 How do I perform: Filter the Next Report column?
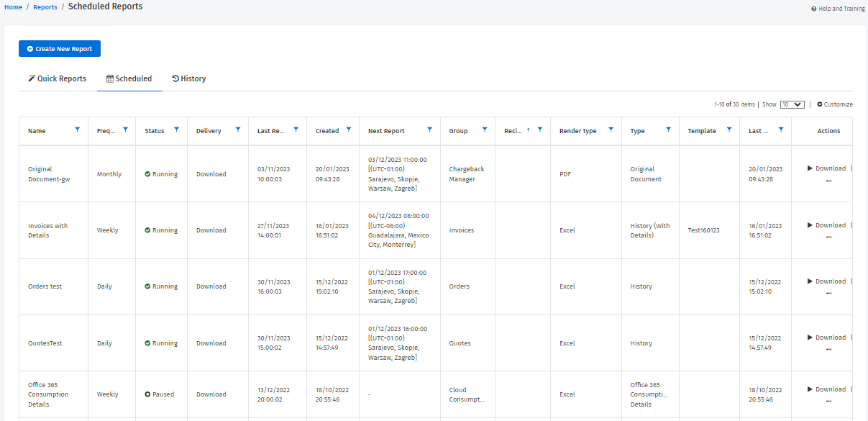pyautogui.click(x=430, y=130)
